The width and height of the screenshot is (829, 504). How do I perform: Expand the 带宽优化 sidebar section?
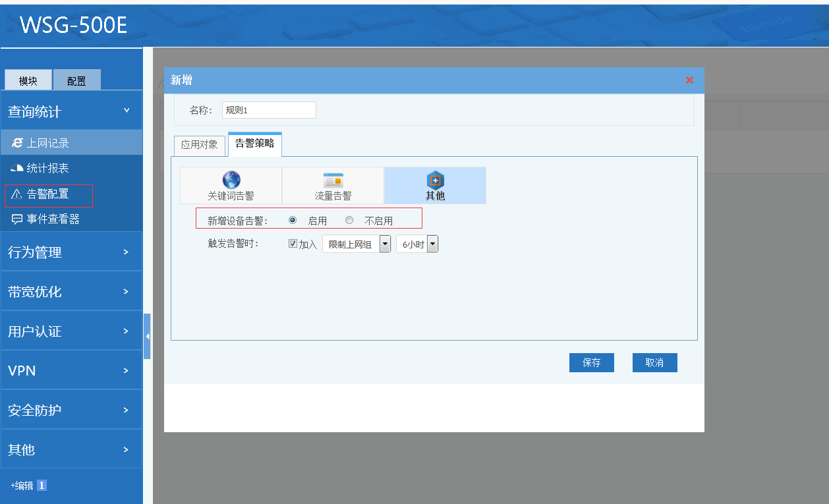(x=71, y=291)
